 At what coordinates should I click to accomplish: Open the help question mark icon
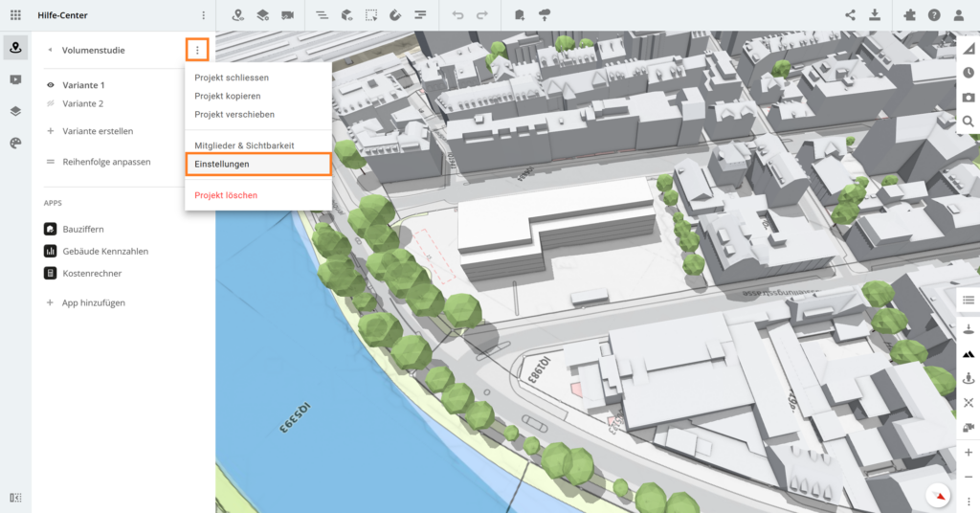(933, 15)
